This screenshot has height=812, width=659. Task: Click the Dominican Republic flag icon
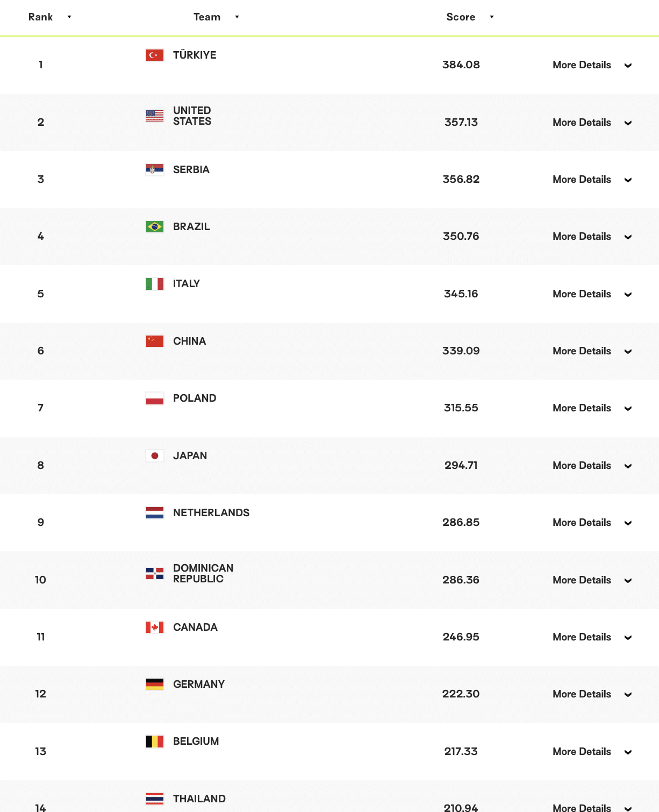click(x=155, y=573)
